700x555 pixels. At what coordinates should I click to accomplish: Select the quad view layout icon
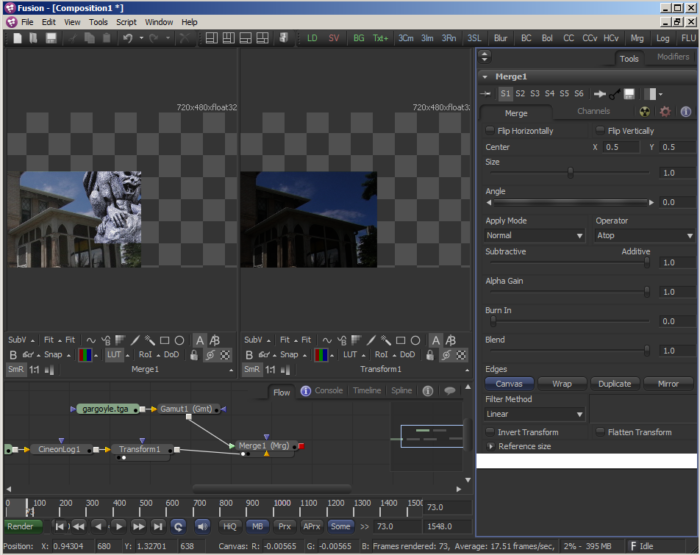[262, 38]
